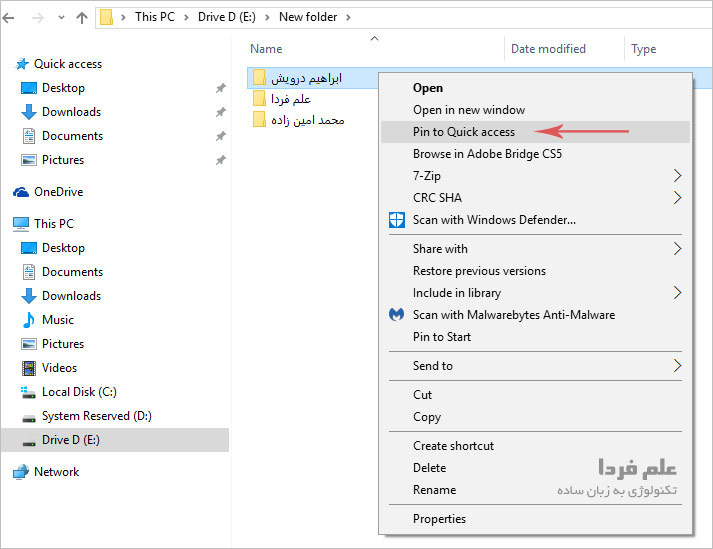
Task: Open System Reserved (D:) drive
Action: point(96,416)
